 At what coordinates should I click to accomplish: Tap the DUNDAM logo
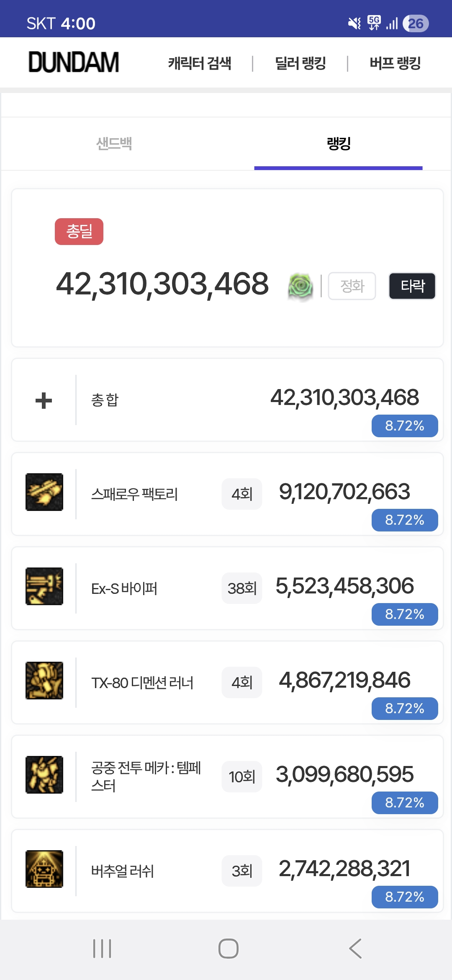pyautogui.click(x=74, y=62)
